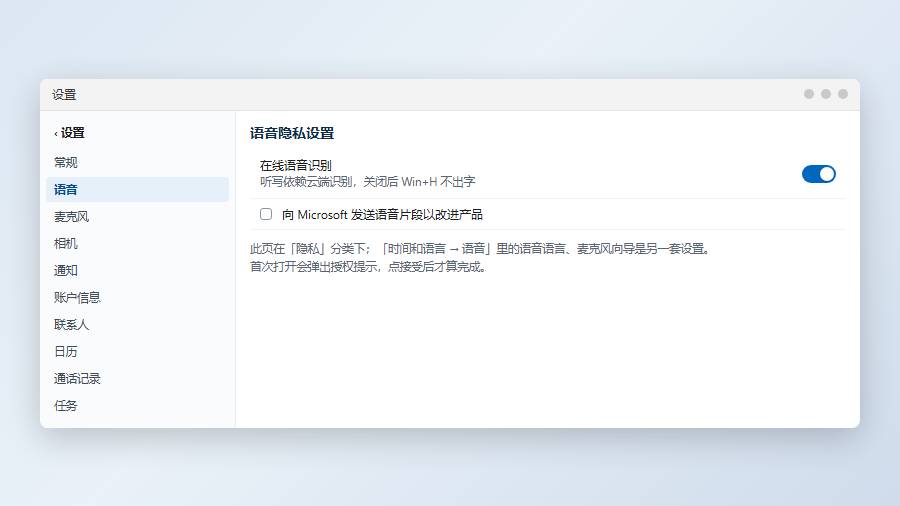Open the 账户信息 page

tap(137, 297)
